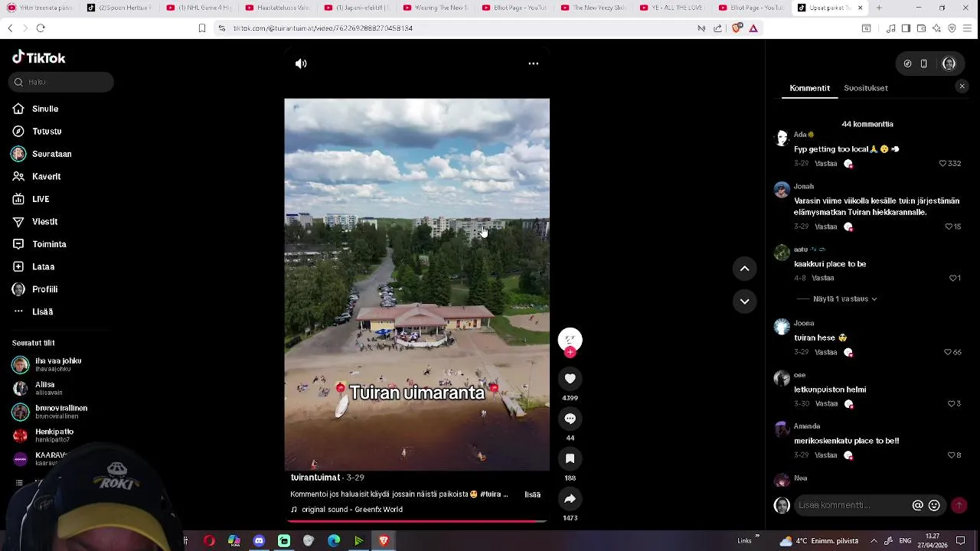The image size is (980, 551).
Task: Post comment with red arrow button
Action: [x=959, y=505]
